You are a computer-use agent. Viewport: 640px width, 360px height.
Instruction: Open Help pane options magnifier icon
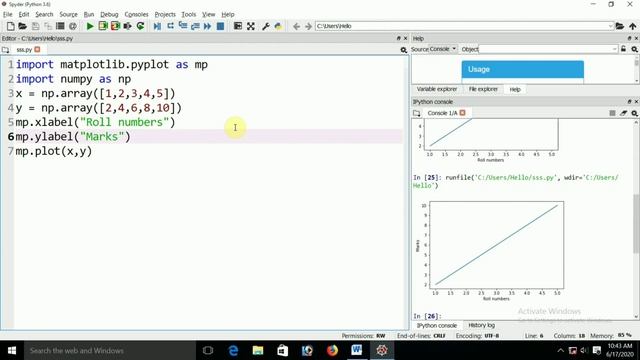click(634, 49)
